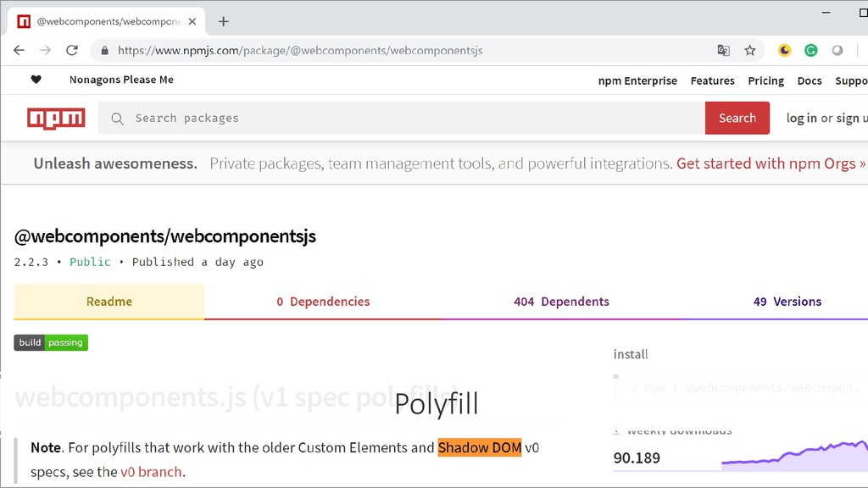The height and width of the screenshot is (488, 868).
Task: Click the magnifier icon in search box
Action: pos(117,119)
